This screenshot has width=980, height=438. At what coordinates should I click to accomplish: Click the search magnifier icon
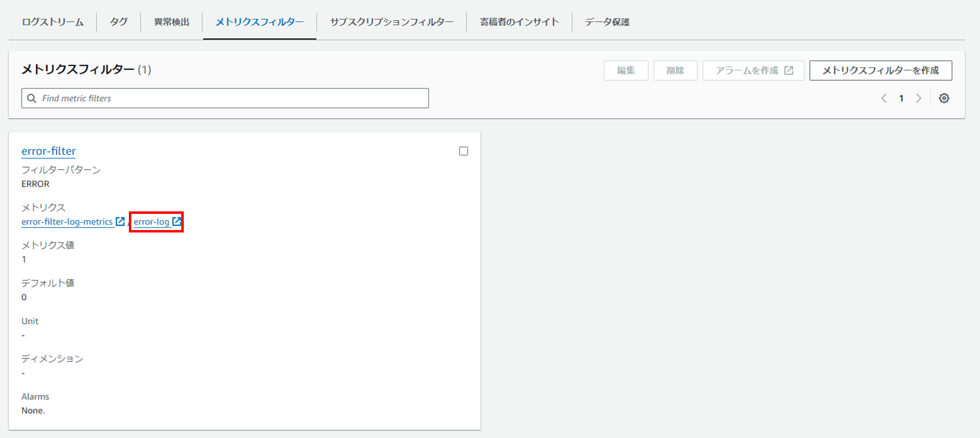(31, 98)
